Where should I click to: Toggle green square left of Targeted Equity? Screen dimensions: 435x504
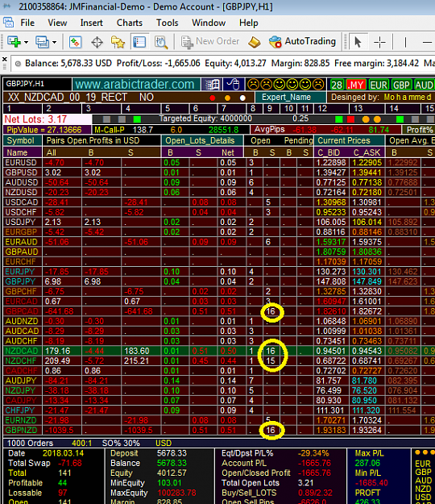coord(137,119)
